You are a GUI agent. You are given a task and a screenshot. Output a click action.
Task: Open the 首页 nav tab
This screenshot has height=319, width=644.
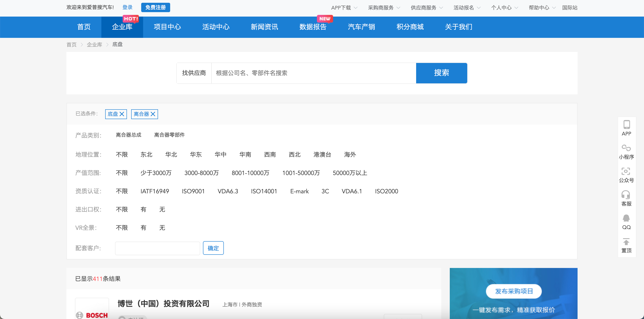pos(84,27)
